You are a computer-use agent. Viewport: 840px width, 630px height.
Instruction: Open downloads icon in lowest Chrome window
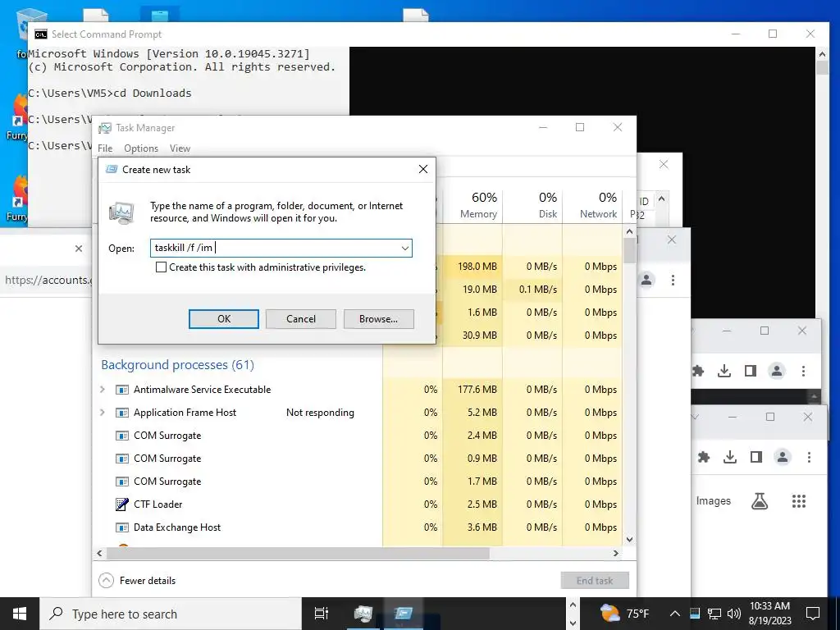[729, 457]
